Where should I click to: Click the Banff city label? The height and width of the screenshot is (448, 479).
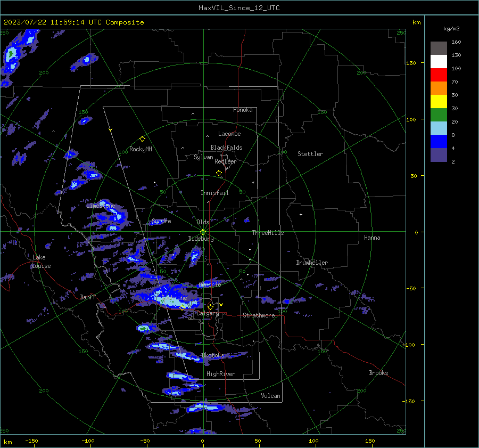tap(88, 297)
